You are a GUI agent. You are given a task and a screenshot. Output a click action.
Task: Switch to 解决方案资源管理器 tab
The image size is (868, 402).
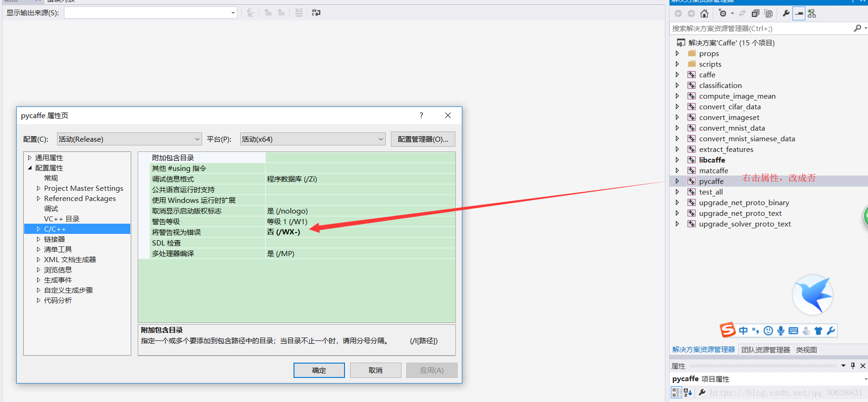703,350
